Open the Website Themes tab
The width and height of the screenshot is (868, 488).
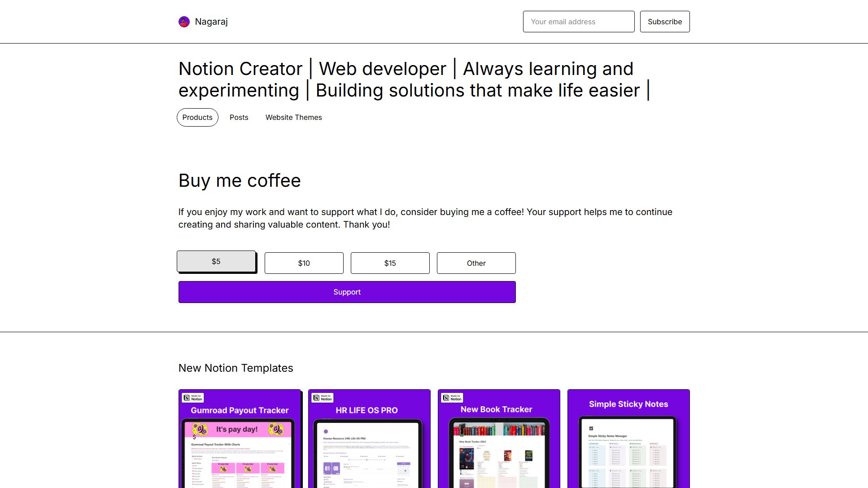[294, 117]
